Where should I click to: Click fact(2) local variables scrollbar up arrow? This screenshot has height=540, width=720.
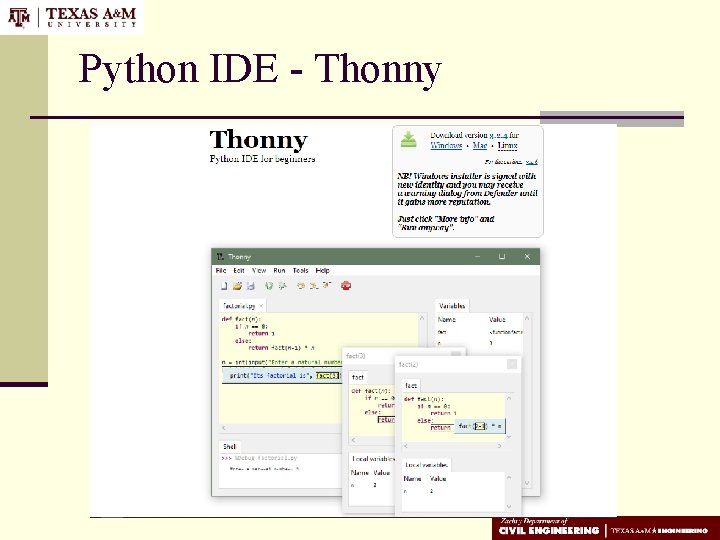(509, 478)
